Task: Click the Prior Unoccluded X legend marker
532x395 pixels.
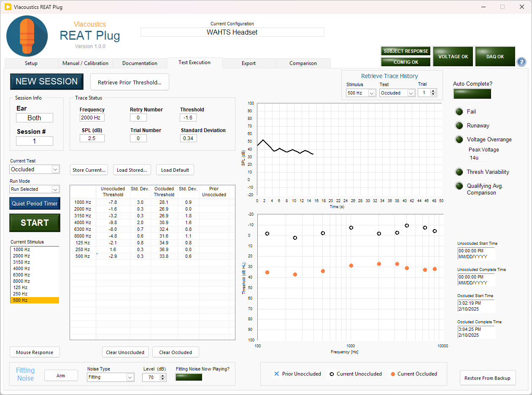Action: [277, 374]
